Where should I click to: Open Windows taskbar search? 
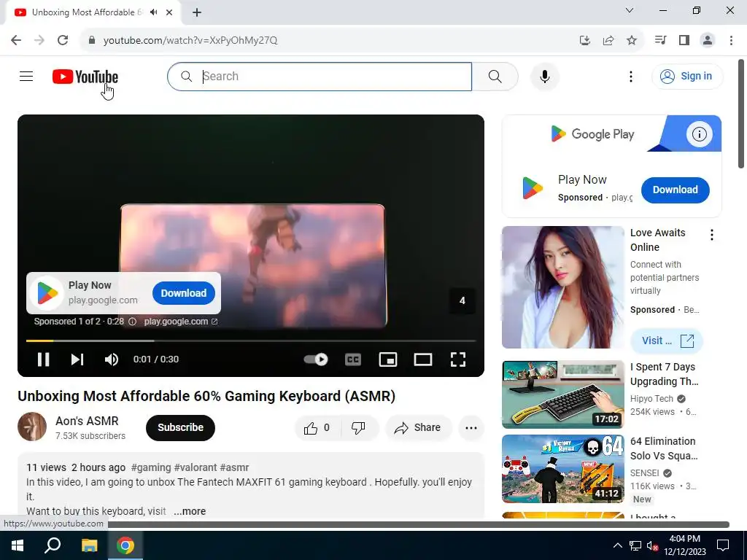[x=53, y=545]
